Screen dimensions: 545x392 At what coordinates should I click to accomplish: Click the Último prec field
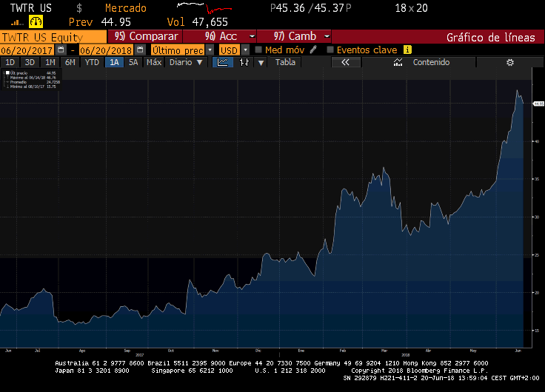click(178, 50)
